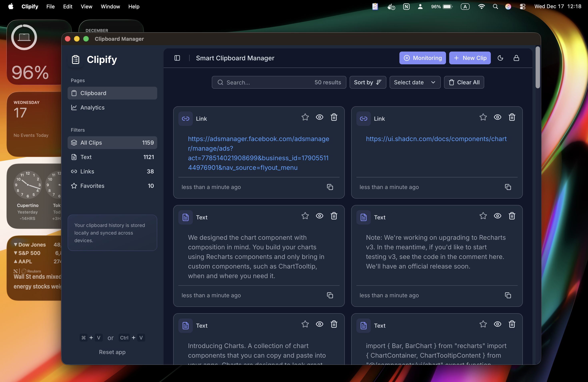The height and width of the screenshot is (382, 588).
Task: Copy the Facebook Ads Manager link clip
Action: click(x=330, y=187)
